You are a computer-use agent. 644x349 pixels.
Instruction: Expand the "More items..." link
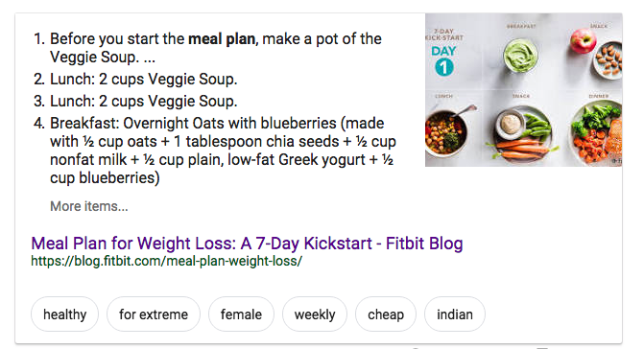tap(89, 206)
